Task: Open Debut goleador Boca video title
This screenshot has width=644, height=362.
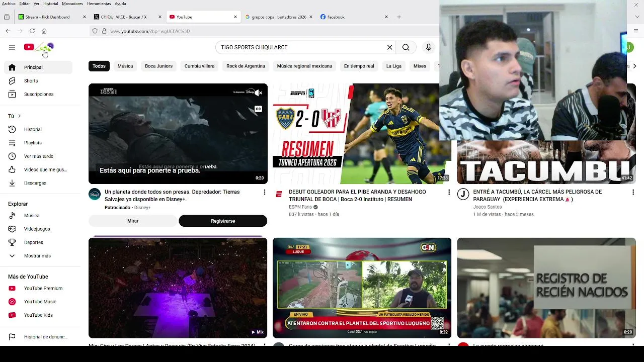Action: (x=357, y=196)
